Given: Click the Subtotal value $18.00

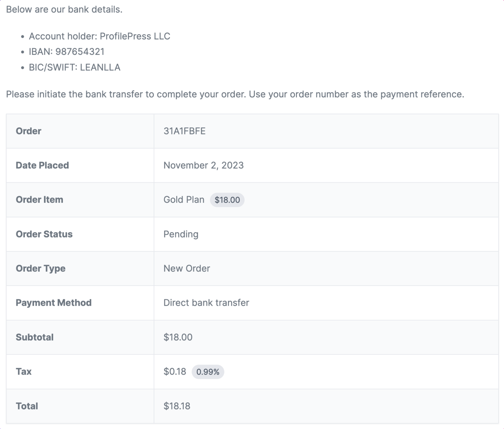Looking at the screenshot, I should coord(178,337).
